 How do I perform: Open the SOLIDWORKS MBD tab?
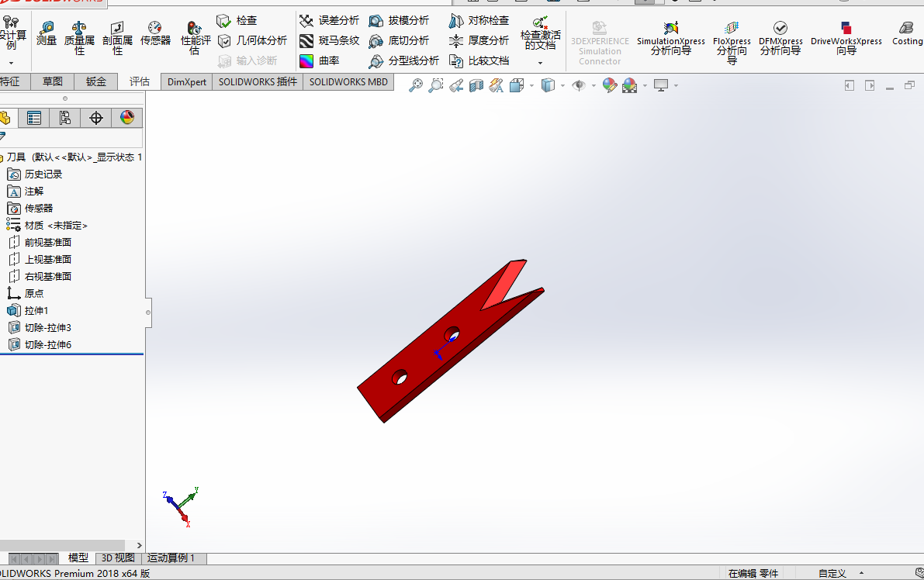point(348,82)
